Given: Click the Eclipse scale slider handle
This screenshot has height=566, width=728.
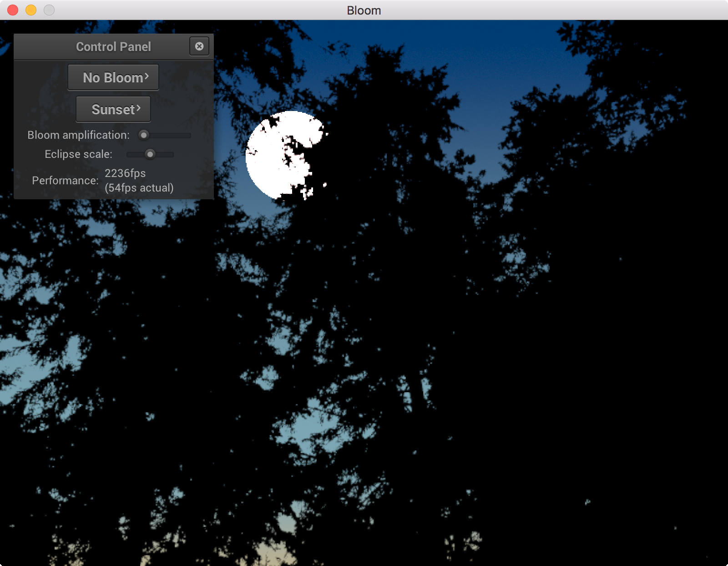Looking at the screenshot, I should click(x=150, y=154).
